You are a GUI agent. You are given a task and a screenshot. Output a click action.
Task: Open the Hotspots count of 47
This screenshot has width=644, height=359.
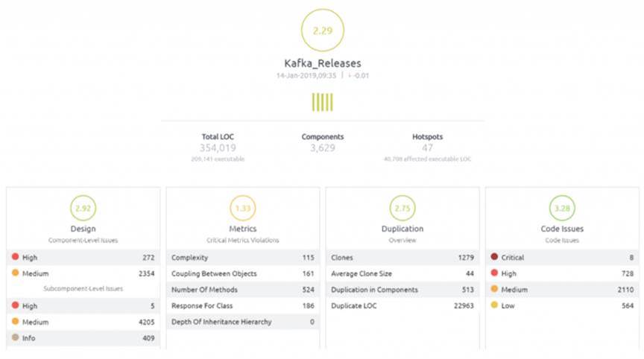pos(427,148)
